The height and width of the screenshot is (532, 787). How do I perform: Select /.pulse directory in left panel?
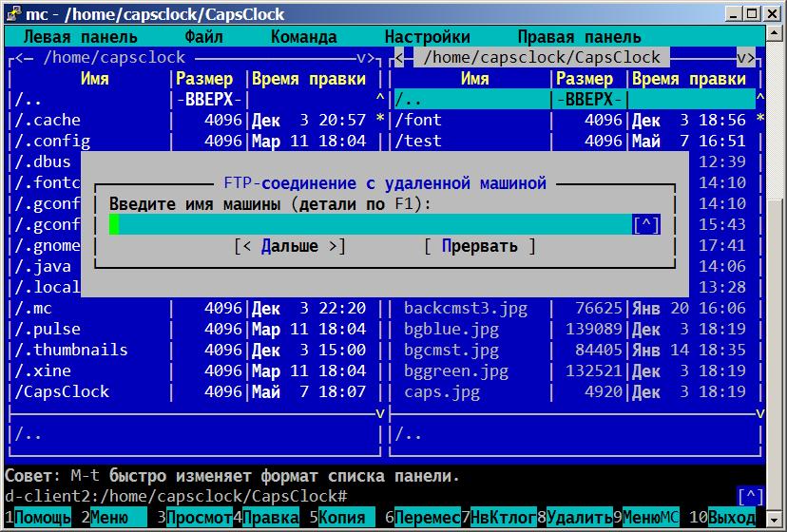point(195,330)
